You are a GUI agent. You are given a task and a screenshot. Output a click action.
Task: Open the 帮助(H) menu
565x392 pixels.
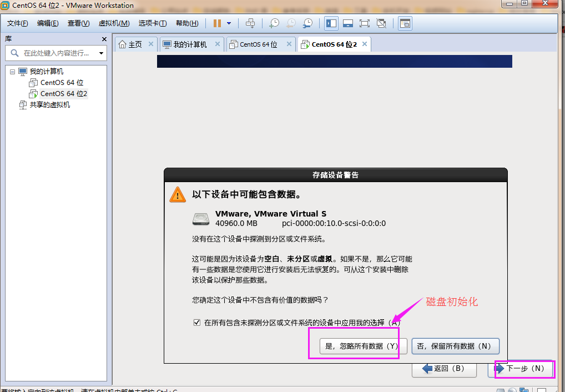point(187,23)
